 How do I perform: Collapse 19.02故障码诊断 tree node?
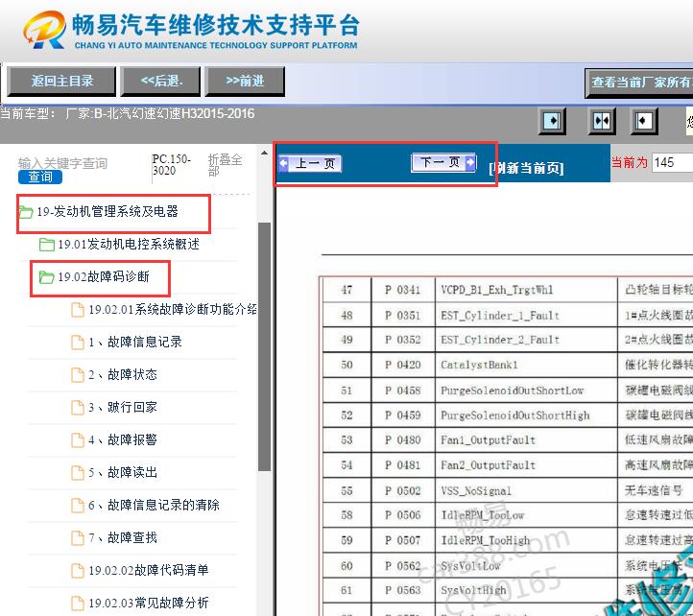104,277
